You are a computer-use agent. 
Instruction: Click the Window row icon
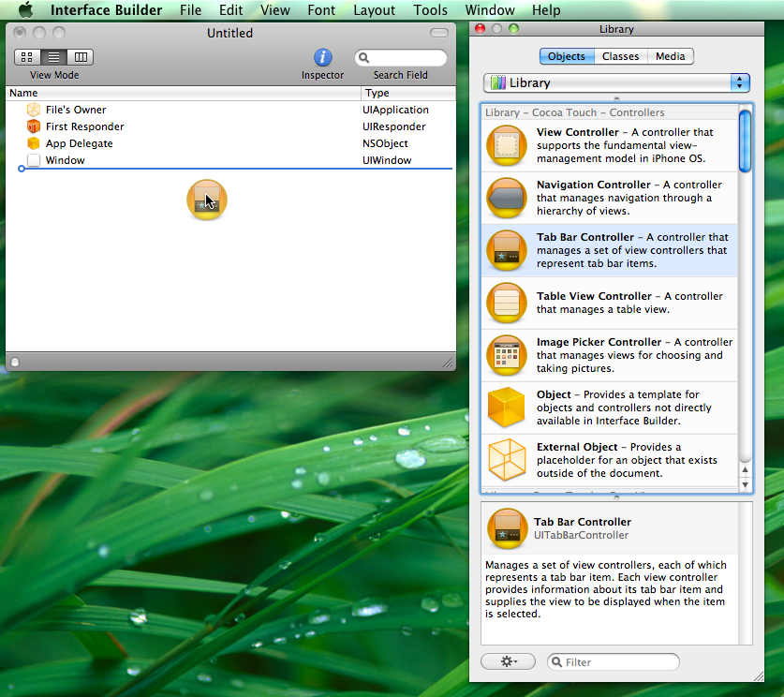point(34,160)
